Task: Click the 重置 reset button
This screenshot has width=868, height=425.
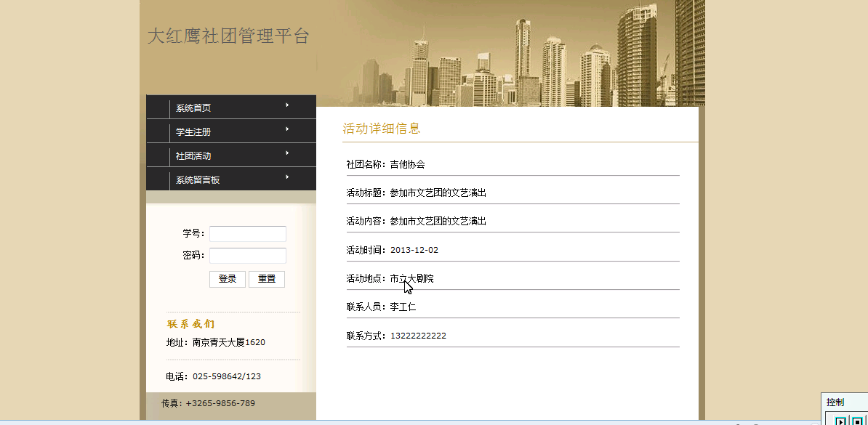Action: [x=267, y=279]
